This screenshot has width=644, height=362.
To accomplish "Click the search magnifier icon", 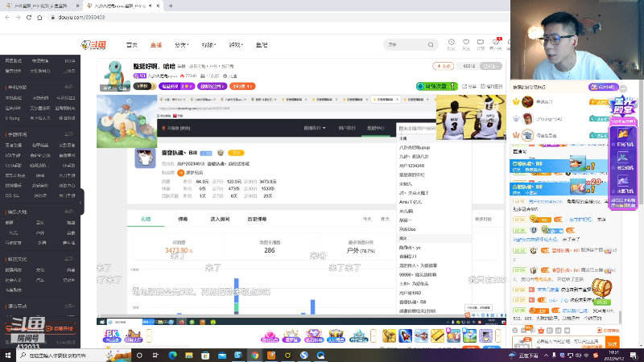I will point(431,44).
